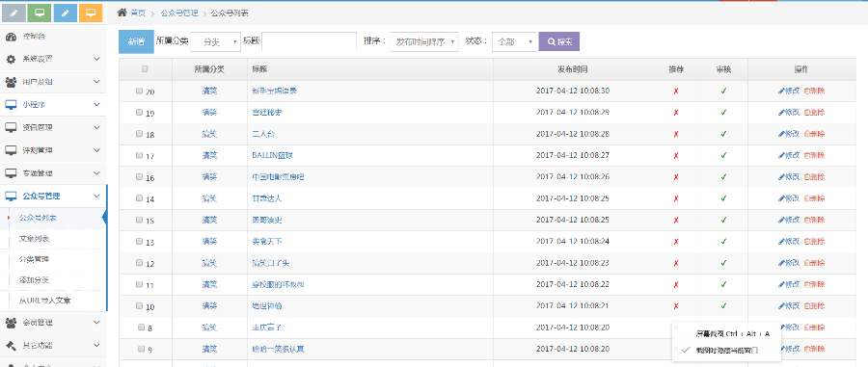Click the green monitor shortcut button
This screenshot has width=868, height=367.
[40, 13]
